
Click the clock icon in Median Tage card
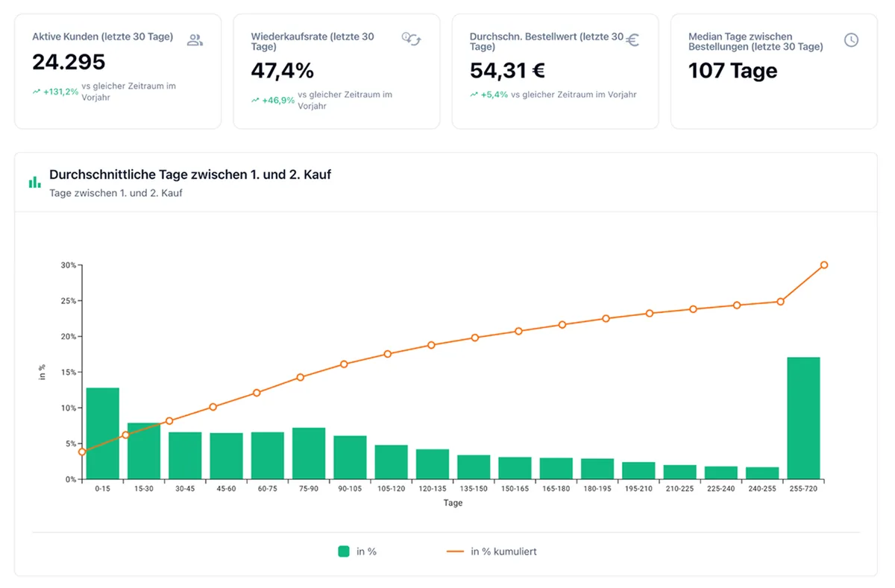[851, 40]
